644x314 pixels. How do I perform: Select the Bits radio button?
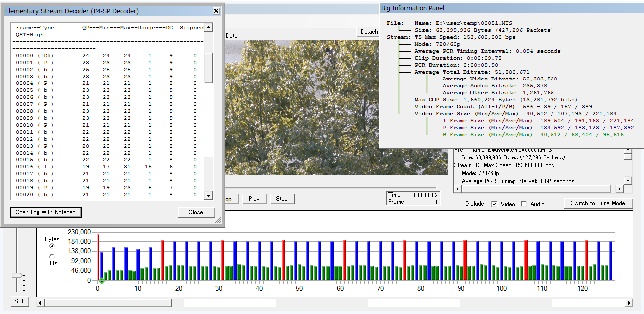52,256
